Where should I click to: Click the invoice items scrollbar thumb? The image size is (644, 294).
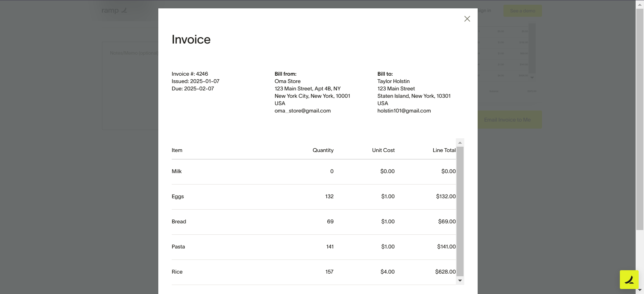(460, 211)
